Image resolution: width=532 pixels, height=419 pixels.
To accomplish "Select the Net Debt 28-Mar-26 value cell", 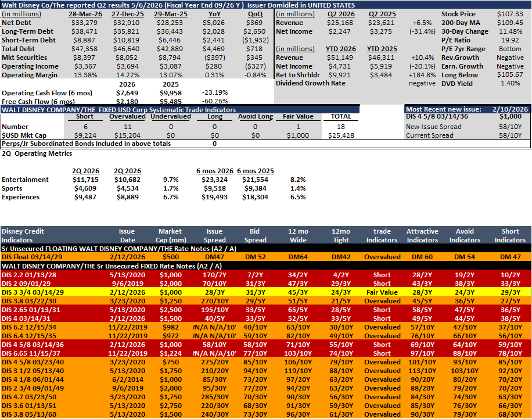I will 84,23.
